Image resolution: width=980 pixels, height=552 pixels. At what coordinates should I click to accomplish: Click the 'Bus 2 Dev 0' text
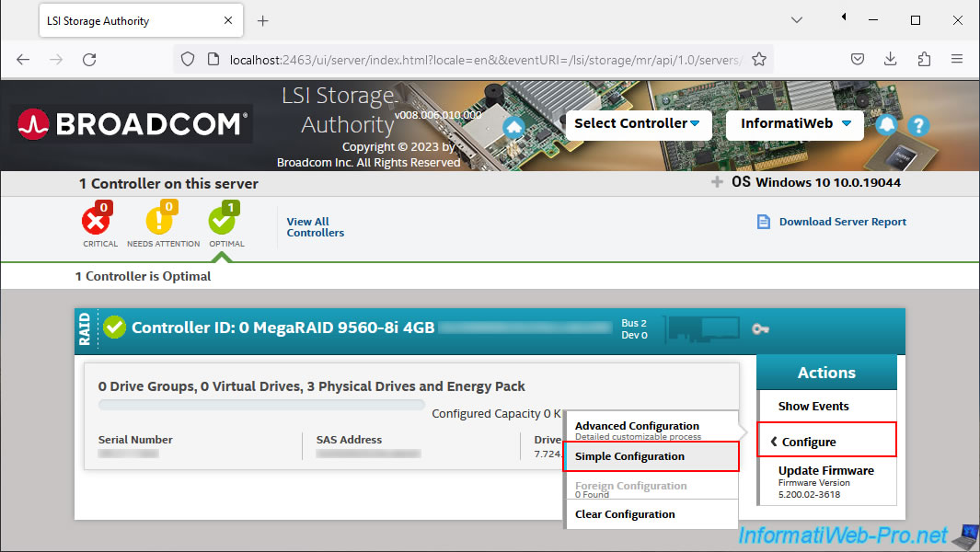click(634, 328)
